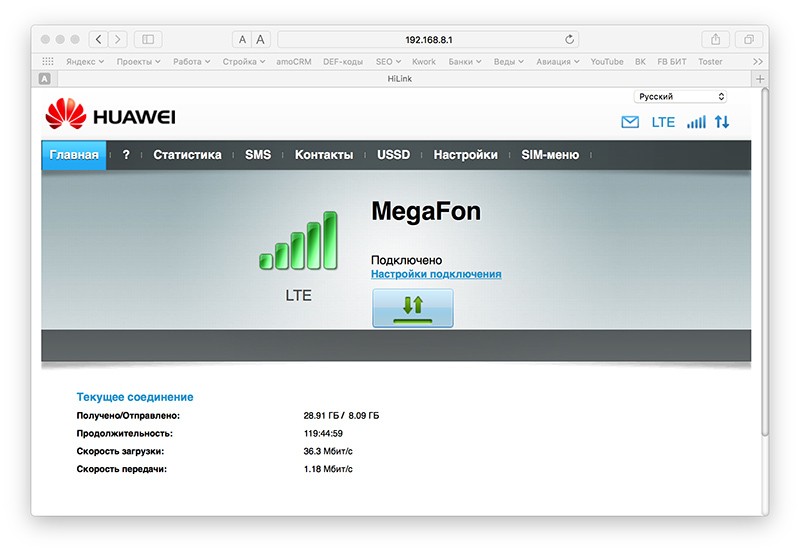Open the SIM-меню tab
This screenshot has width=800, height=553.
(550, 155)
